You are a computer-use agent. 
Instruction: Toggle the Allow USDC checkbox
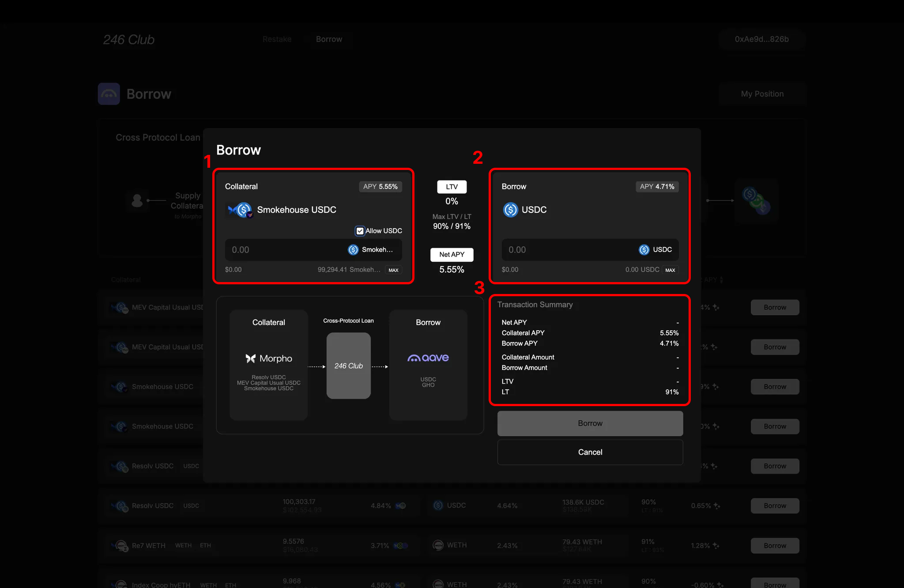click(x=360, y=231)
